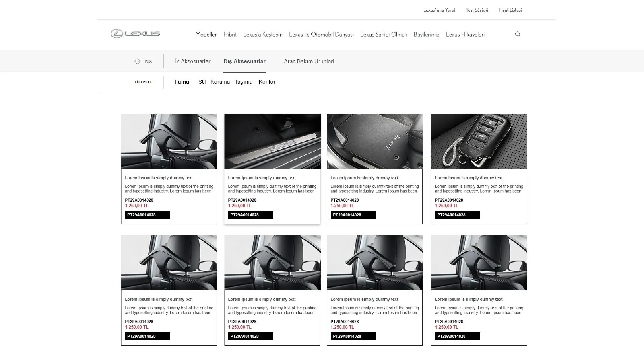
Task: Open the Fiyat Listesi link
Action: pos(510,10)
